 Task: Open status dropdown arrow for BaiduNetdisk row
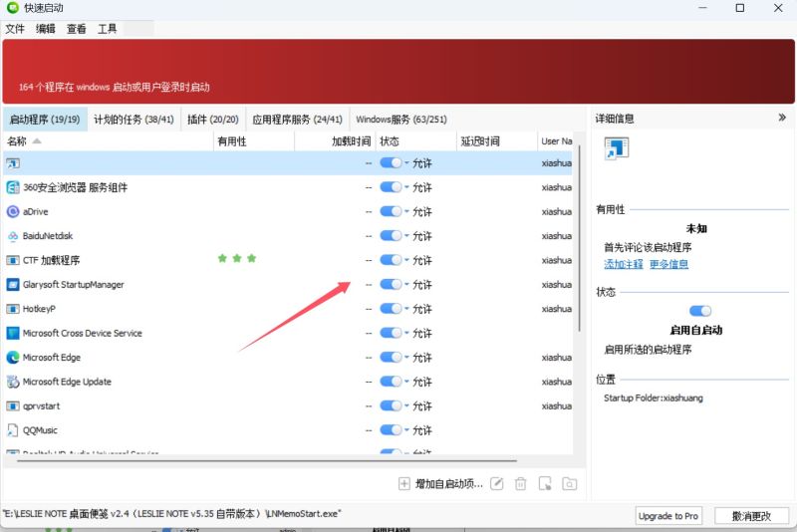pos(406,236)
